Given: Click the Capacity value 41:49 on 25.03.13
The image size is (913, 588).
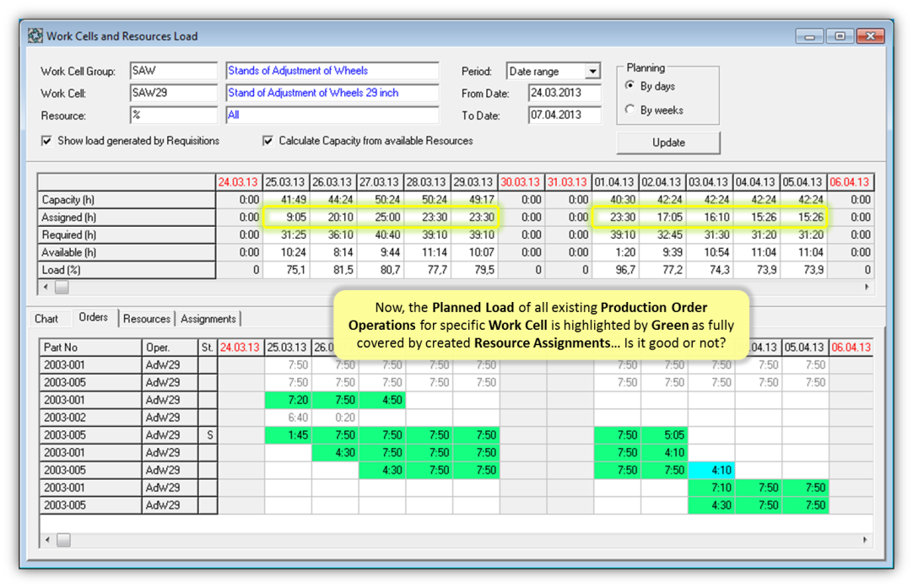Looking at the screenshot, I should (285, 200).
